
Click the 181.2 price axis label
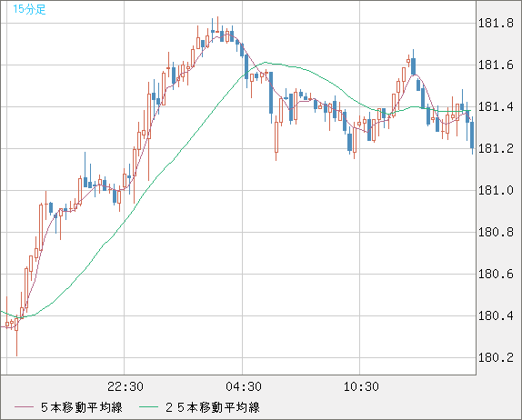tap(496, 149)
